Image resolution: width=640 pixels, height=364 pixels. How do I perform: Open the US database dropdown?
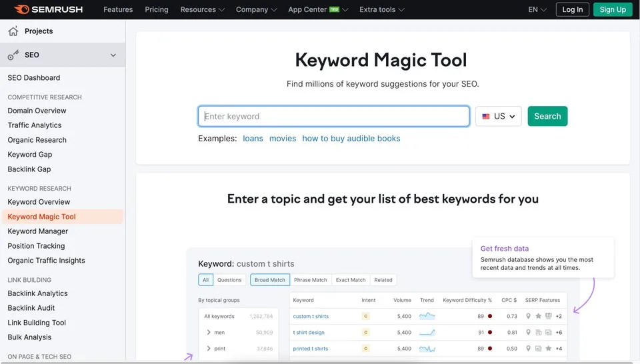[499, 116]
